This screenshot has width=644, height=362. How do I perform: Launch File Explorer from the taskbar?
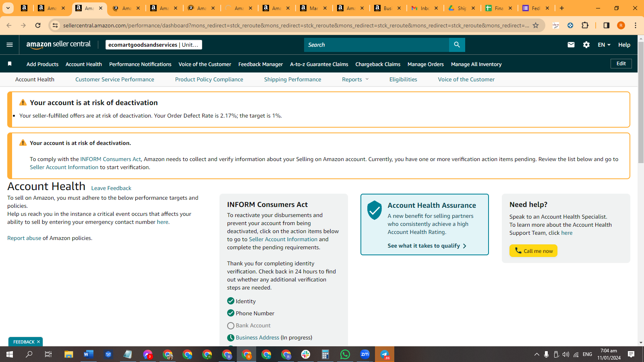tap(69, 354)
